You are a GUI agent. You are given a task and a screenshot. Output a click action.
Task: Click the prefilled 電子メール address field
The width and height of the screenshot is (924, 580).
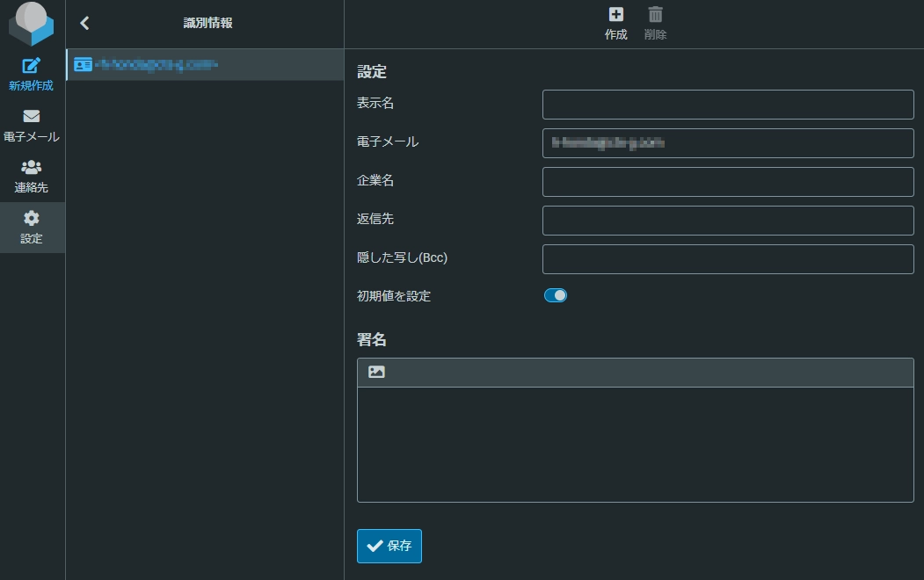tap(728, 142)
